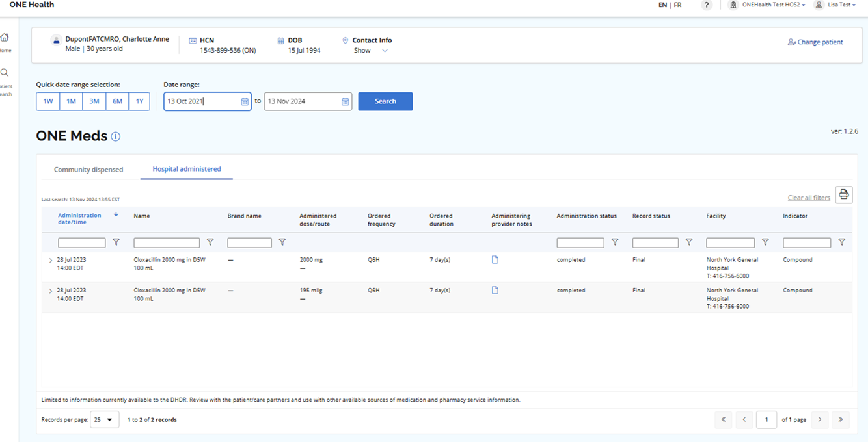
Task: Expand the 195 mllg Cloxacillin row
Action: click(x=51, y=291)
